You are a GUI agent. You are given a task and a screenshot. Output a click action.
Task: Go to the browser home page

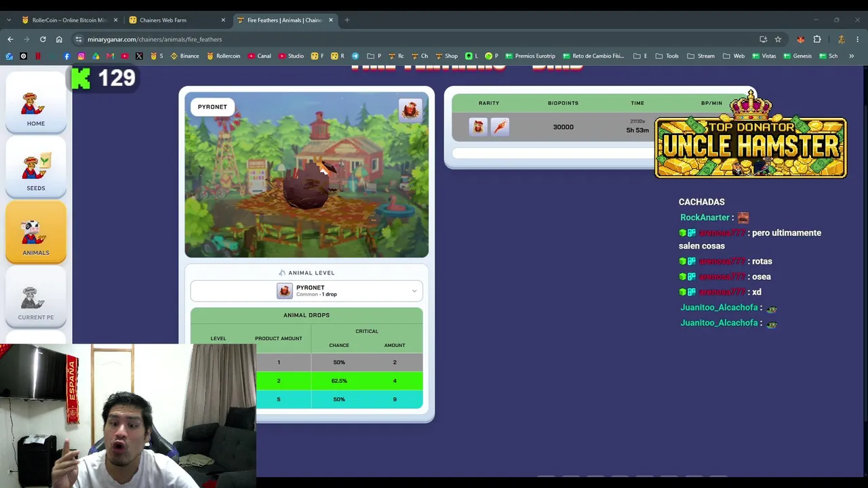click(59, 39)
